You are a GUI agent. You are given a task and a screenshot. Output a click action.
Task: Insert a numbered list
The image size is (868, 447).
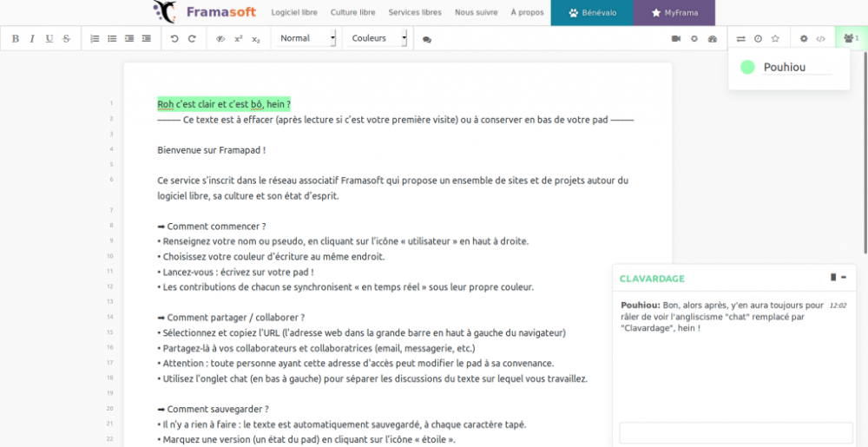pos(95,39)
